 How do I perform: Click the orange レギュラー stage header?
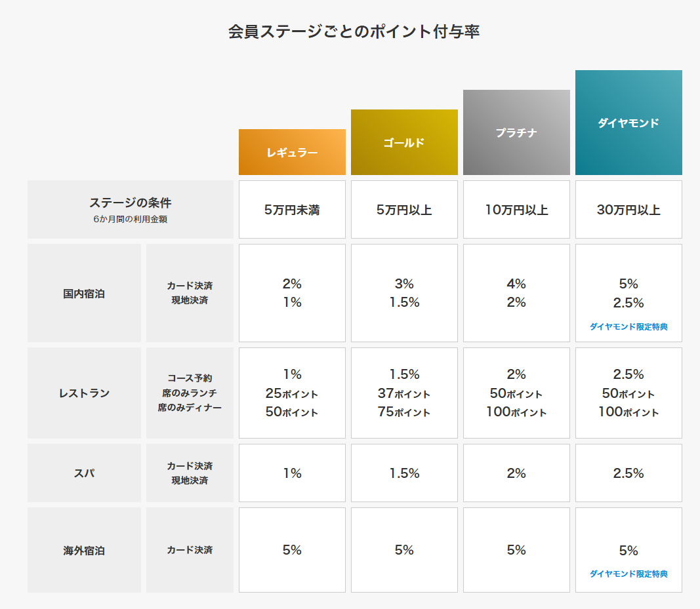[x=292, y=152]
